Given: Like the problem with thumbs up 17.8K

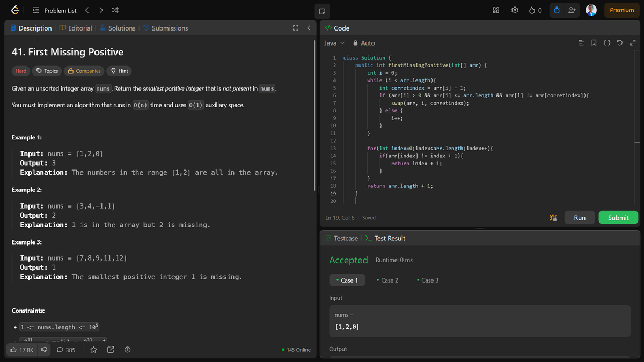Looking at the screenshot, I should [22, 350].
